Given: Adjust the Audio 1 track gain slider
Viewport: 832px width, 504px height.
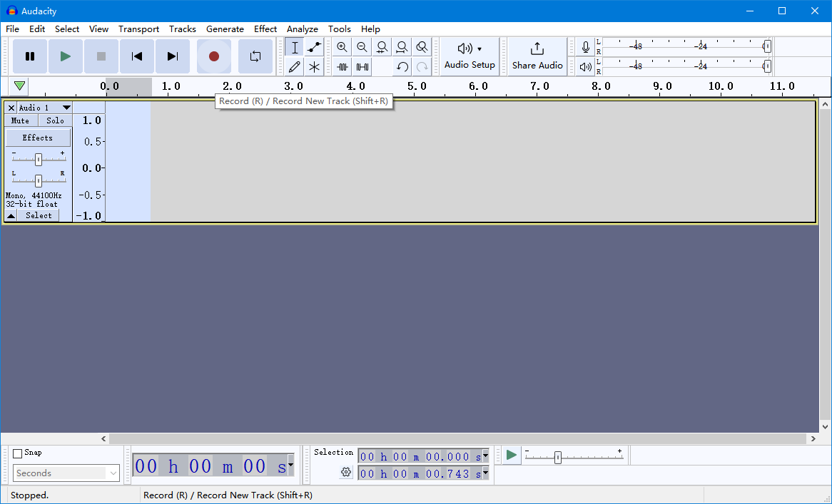Looking at the screenshot, I should (39, 159).
